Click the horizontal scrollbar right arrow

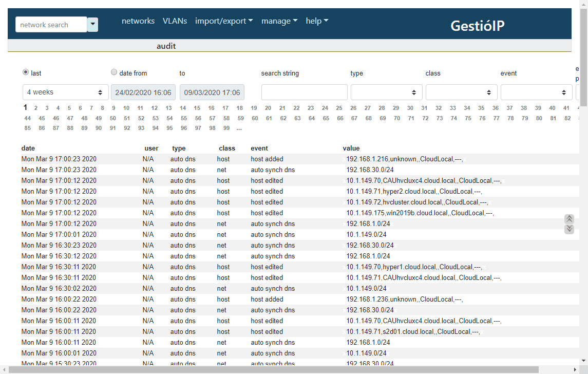click(x=575, y=370)
